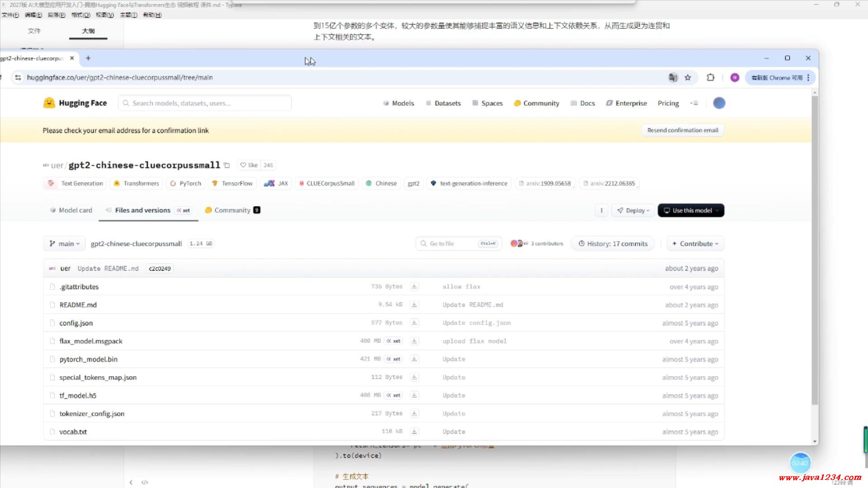Click the translate page icon

click(673, 78)
